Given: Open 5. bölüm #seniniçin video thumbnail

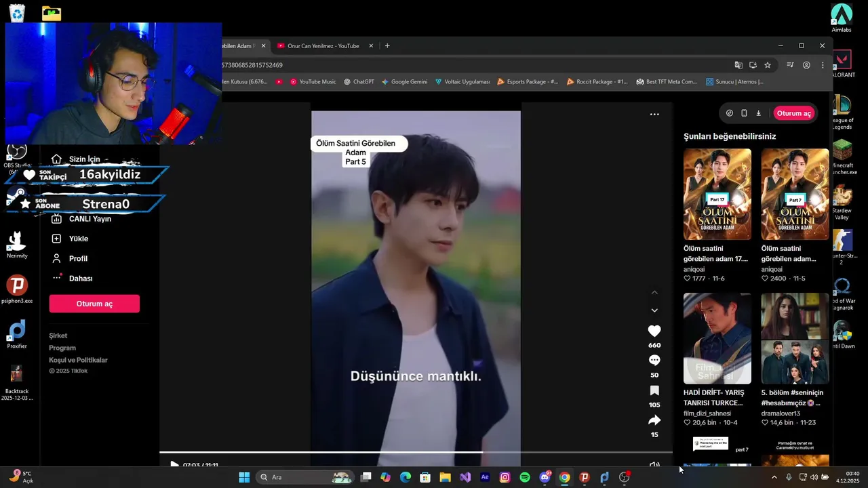Looking at the screenshot, I should pos(795,338).
